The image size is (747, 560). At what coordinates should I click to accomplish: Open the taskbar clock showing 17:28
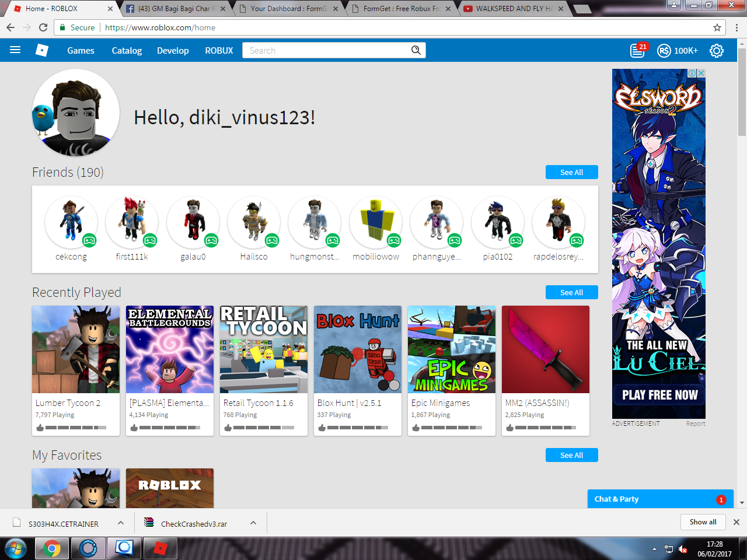[x=714, y=549]
